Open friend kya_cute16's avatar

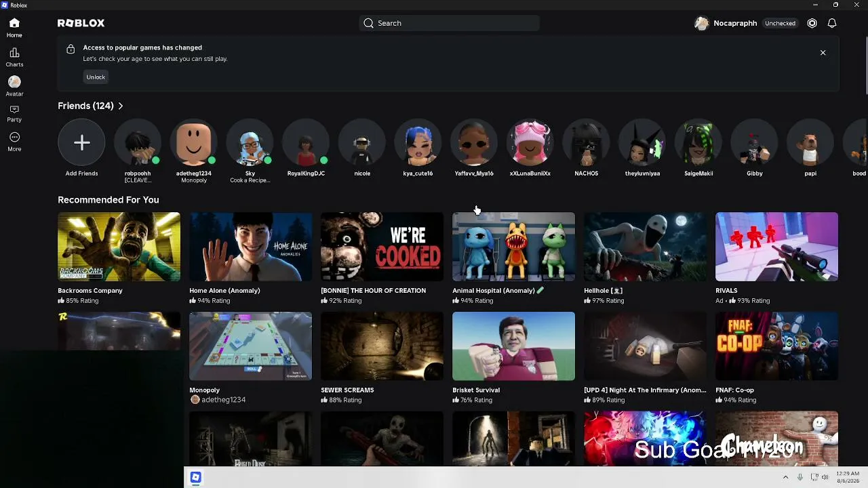(418, 142)
